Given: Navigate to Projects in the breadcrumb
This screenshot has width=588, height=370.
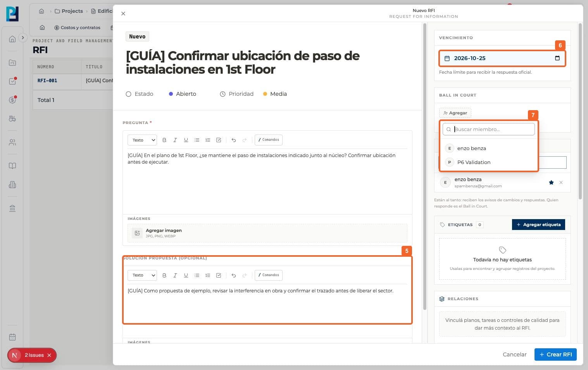Looking at the screenshot, I should pos(69,11).
